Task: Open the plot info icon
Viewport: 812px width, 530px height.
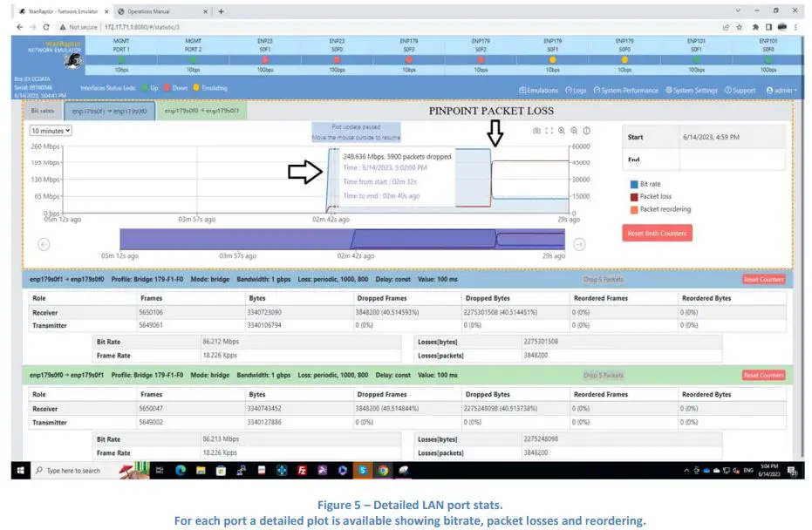Action: click(586, 130)
